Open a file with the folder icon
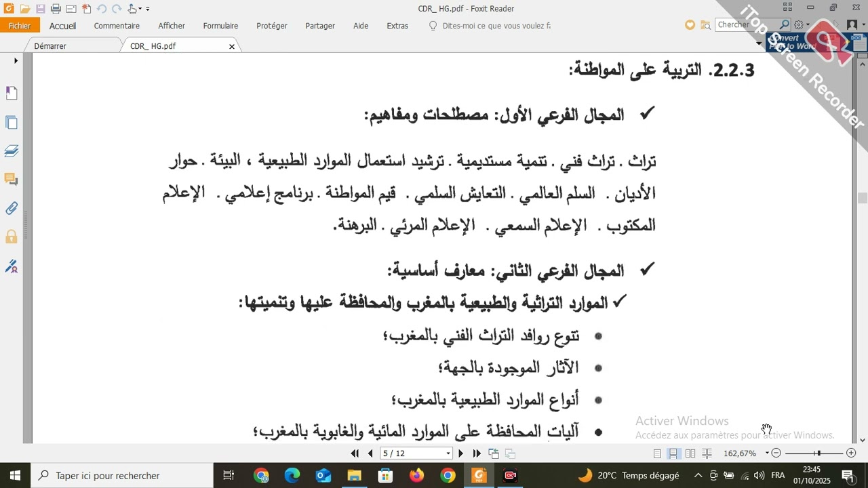Image resolution: width=868 pixels, height=488 pixels. tap(24, 9)
